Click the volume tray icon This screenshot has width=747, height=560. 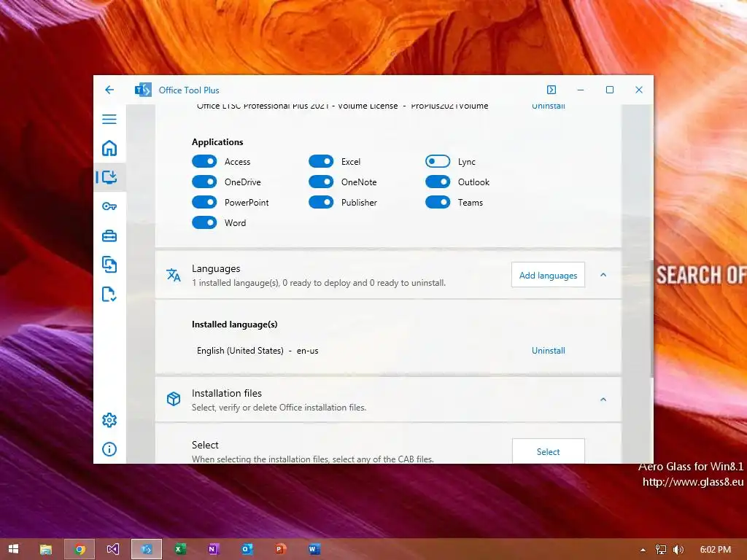(678, 550)
